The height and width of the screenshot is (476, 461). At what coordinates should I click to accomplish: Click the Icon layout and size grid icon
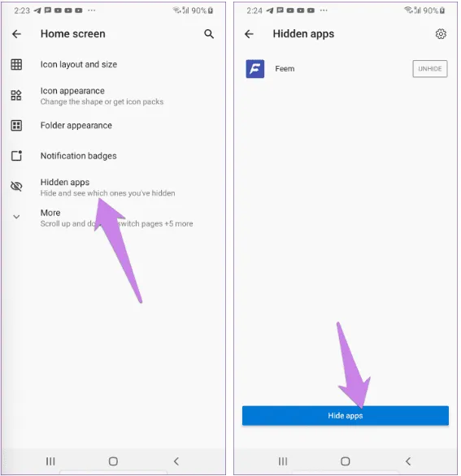click(x=16, y=64)
